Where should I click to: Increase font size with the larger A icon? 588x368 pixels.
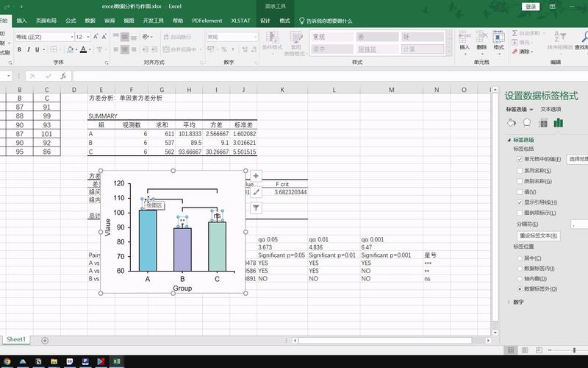(x=96, y=37)
